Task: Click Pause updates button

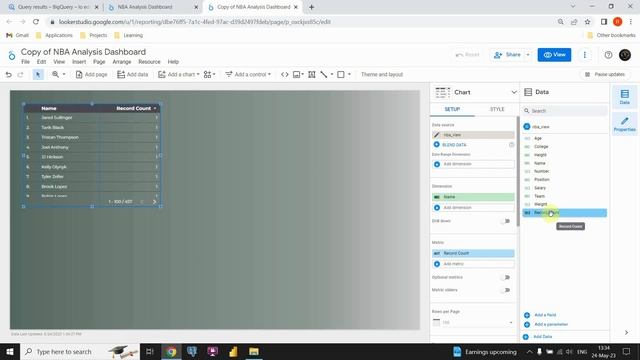Action: click(605, 74)
